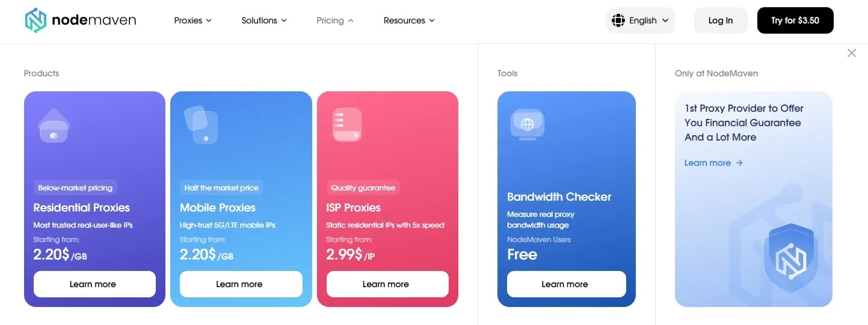Collapse the Pricing menu
Image resolution: width=868 pixels, height=325 pixels.
tap(335, 20)
